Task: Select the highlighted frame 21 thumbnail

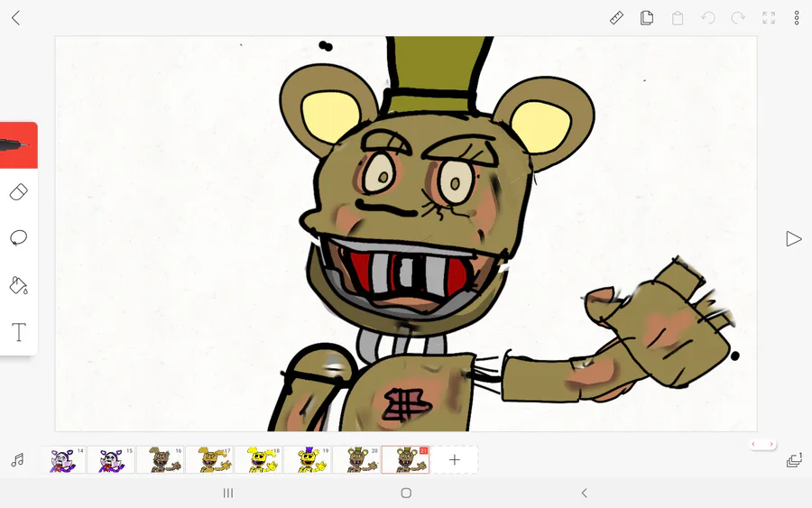Action: pos(405,460)
